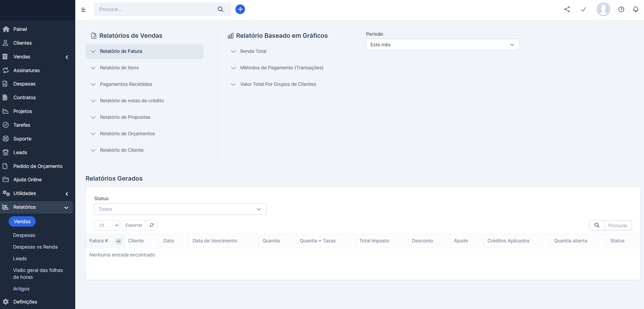Go to Clientes in the sidebar
644x309 pixels.
22,43
